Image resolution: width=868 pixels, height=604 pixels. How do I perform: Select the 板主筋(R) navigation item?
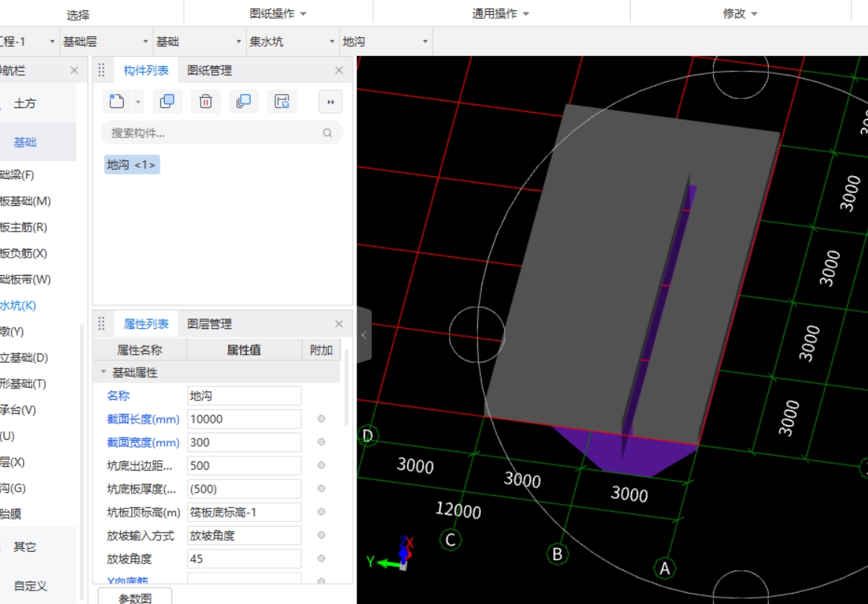(x=23, y=227)
